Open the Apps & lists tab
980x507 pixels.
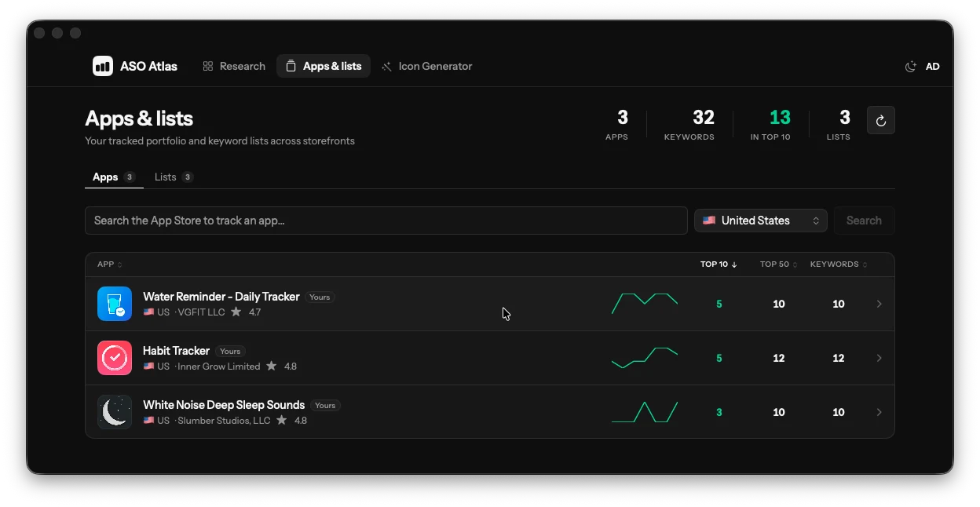324,66
